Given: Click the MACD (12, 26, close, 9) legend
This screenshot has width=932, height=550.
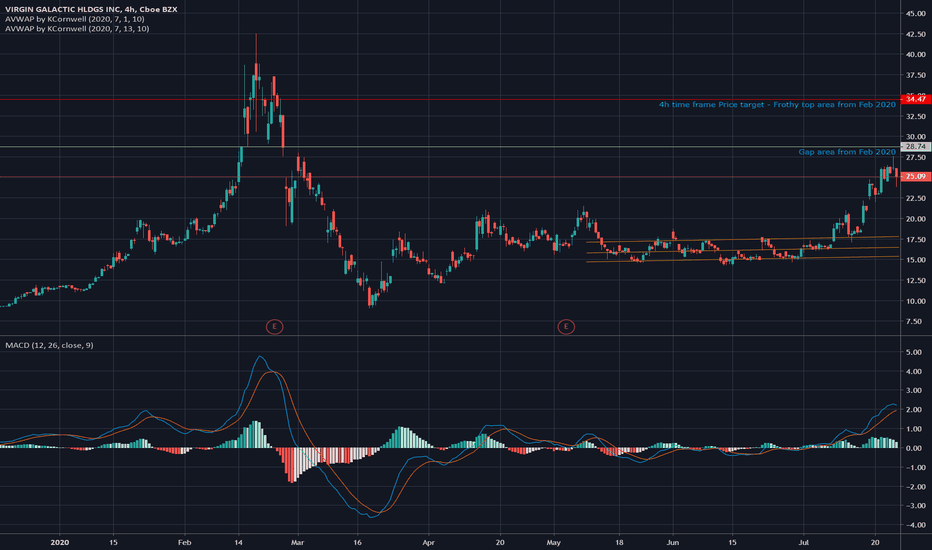Looking at the screenshot, I should click(49, 345).
